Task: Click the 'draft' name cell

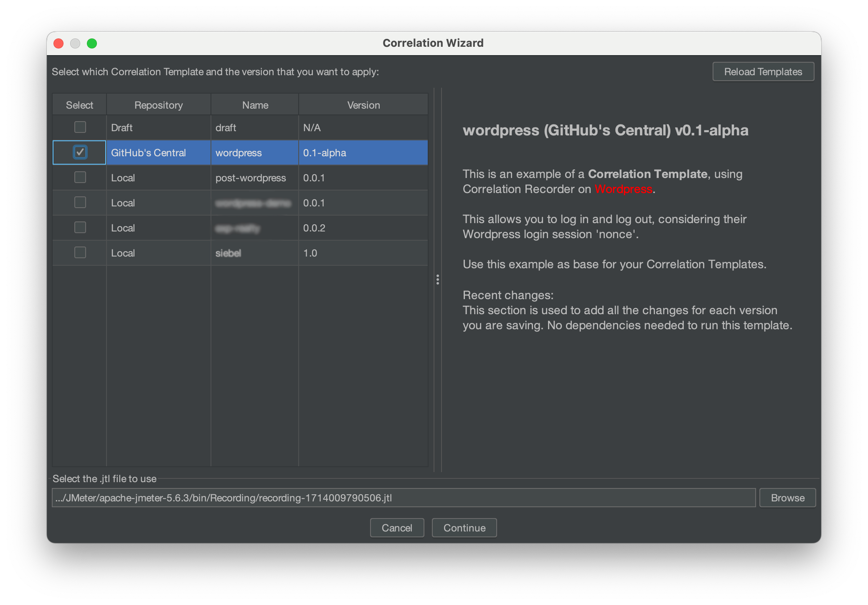Action: click(255, 127)
